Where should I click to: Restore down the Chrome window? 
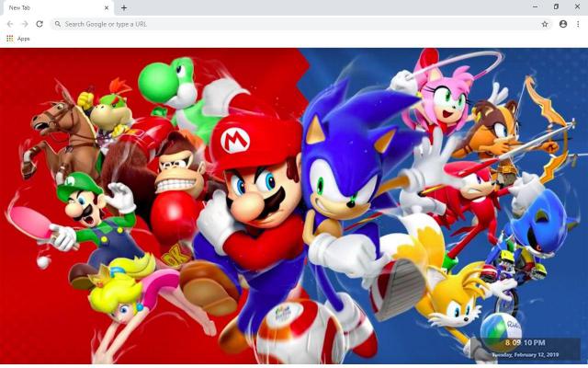click(x=556, y=6)
